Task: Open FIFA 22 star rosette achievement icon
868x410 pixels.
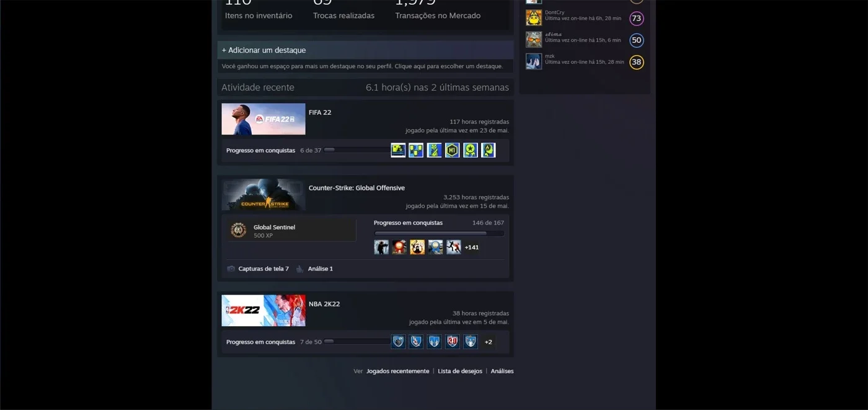Action: 471,150
